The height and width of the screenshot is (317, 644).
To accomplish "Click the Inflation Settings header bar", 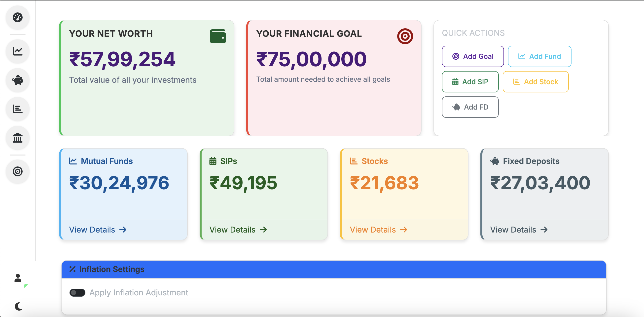I will click(334, 270).
